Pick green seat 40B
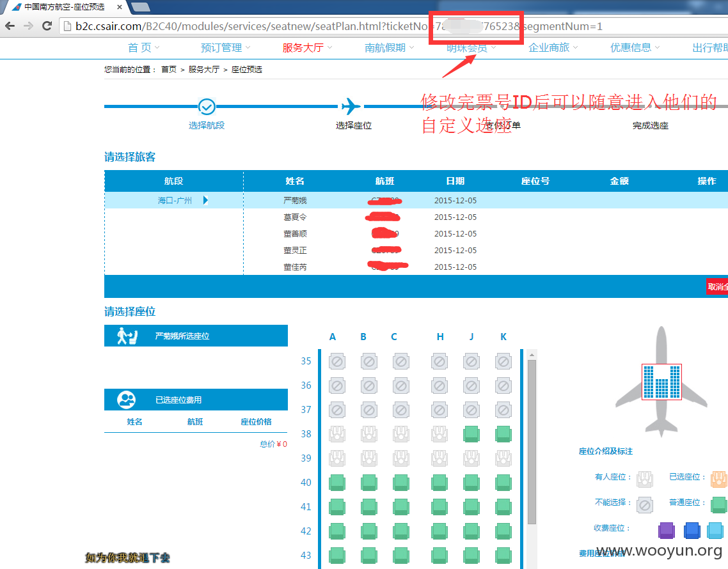 click(369, 483)
